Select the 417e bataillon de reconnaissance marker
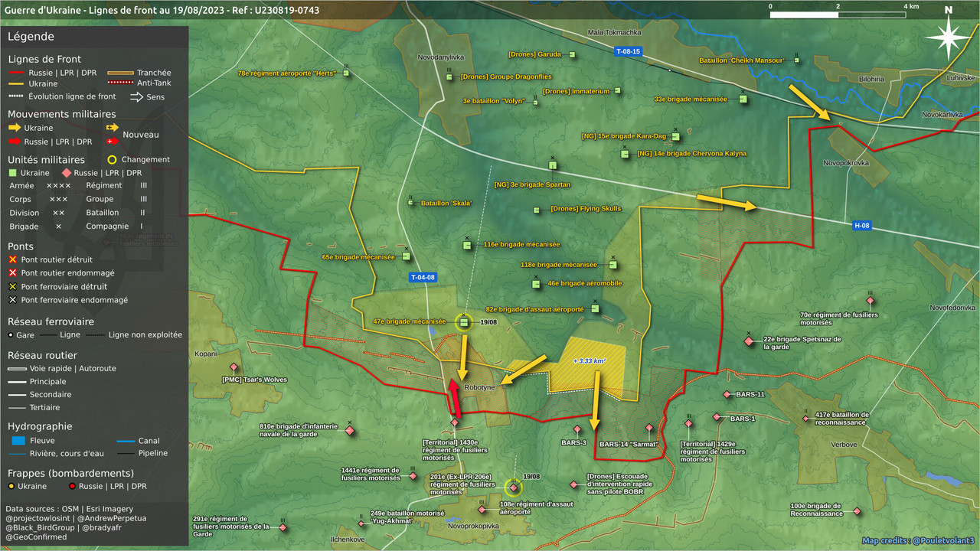This screenshot has width=980, height=551. click(x=805, y=418)
